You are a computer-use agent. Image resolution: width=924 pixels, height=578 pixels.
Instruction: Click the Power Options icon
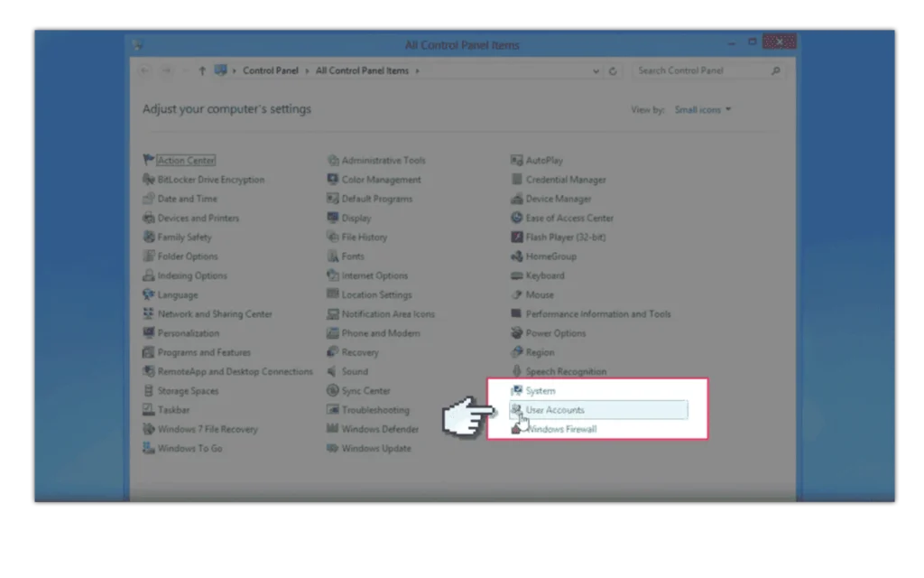[517, 332]
